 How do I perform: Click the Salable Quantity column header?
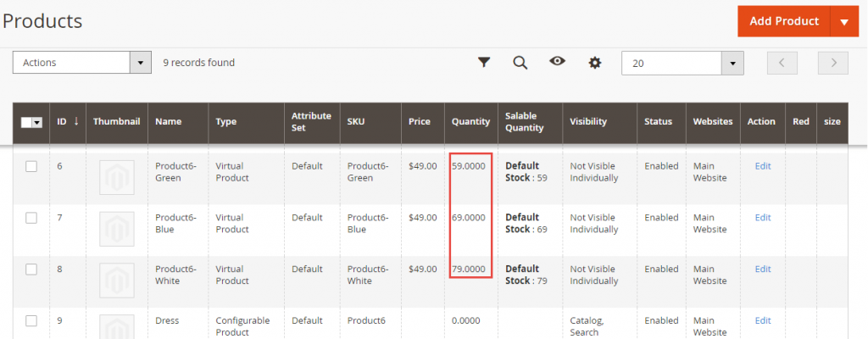pyautogui.click(x=531, y=122)
